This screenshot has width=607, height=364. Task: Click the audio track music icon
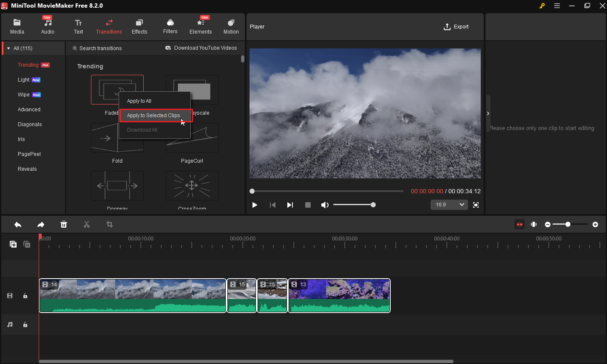tap(10, 324)
